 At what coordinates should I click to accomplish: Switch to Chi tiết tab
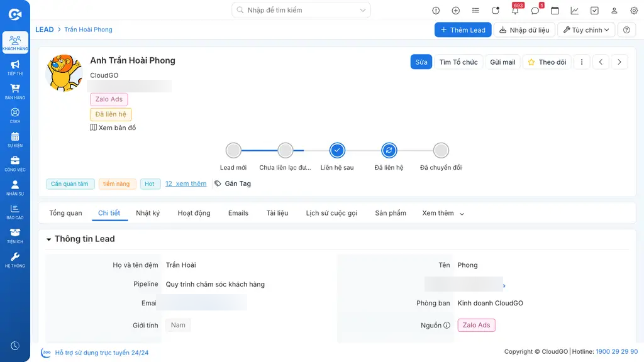109,213
